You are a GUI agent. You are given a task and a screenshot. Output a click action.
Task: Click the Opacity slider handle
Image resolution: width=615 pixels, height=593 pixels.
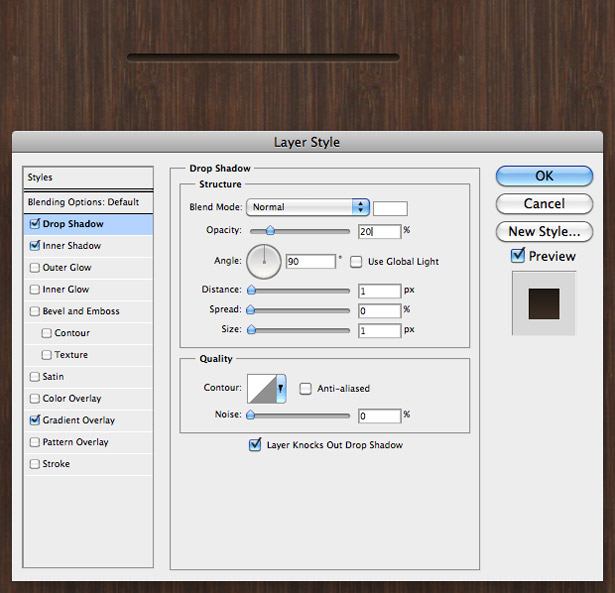click(270, 230)
